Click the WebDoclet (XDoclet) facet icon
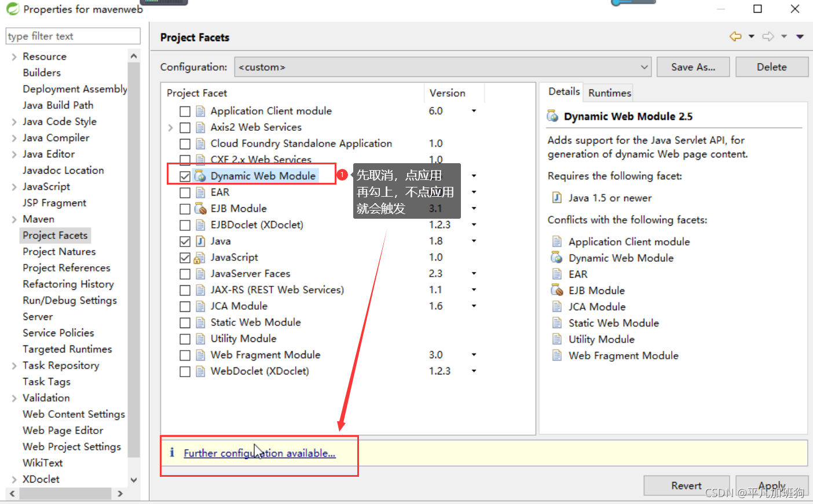 click(x=200, y=371)
